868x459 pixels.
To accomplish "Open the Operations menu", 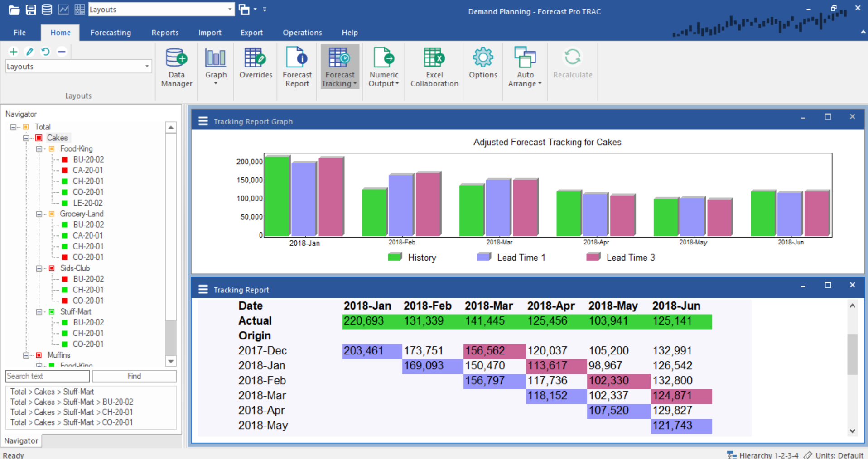I will click(302, 32).
